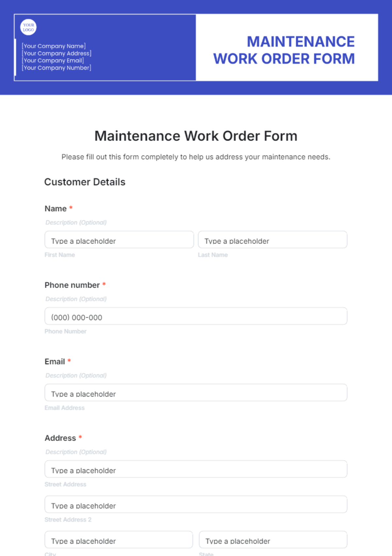Click [Your Company Name] placeholder text
Image resolution: width=392 pixels, height=556 pixels.
coord(54,46)
